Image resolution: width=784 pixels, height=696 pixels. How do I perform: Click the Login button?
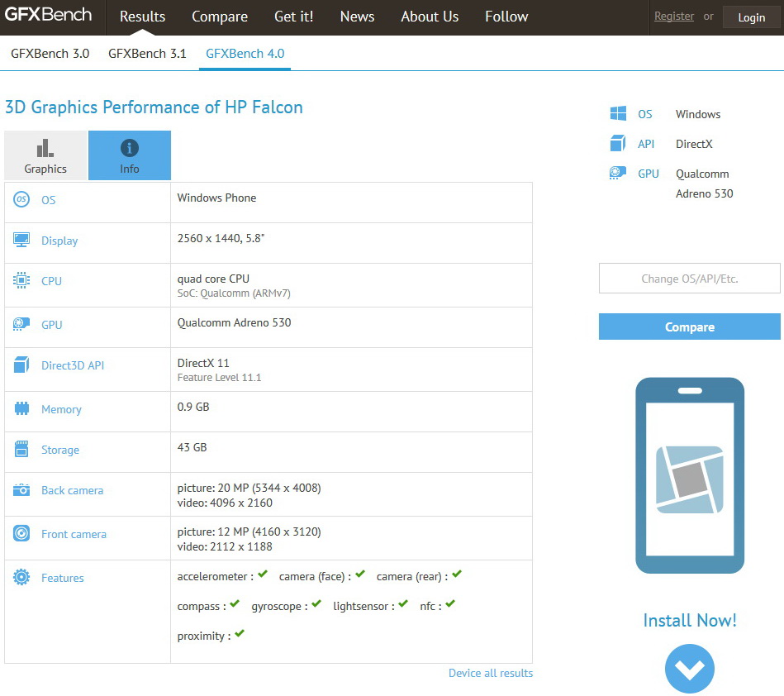click(x=752, y=17)
